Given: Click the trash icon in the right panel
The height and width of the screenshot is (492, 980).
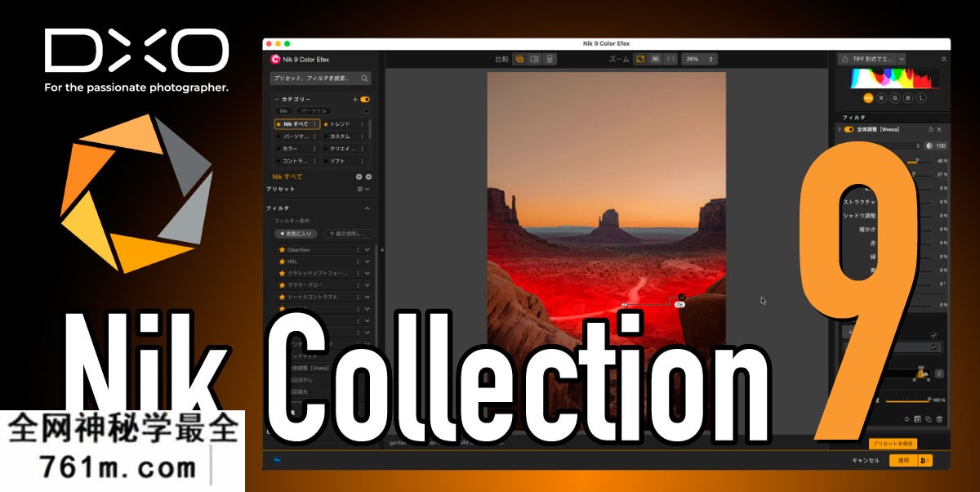Looking at the screenshot, I should click(939, 419).
